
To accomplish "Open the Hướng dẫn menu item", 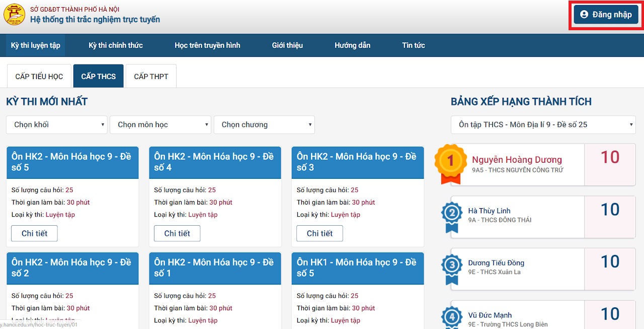I will tap(352, 45).
